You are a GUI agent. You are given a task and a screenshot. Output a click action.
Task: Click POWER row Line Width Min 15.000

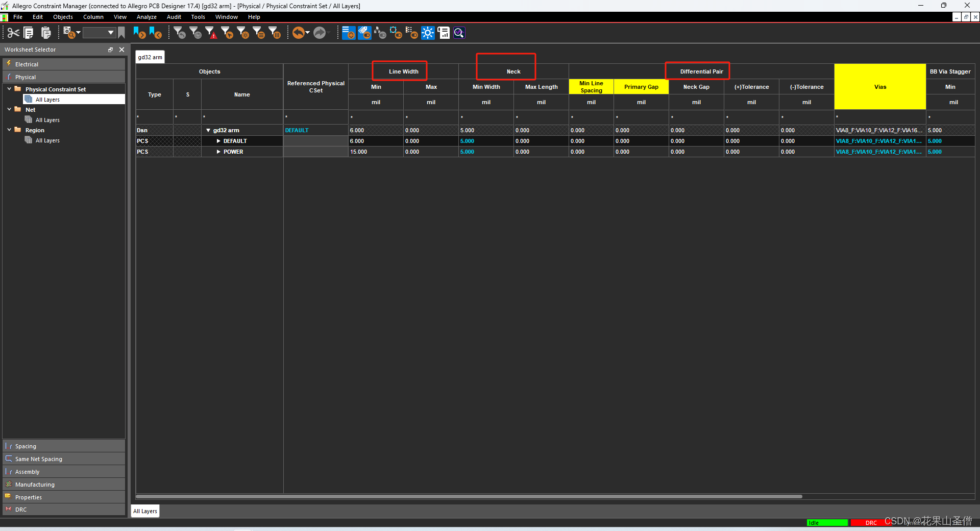pos(376,152)
